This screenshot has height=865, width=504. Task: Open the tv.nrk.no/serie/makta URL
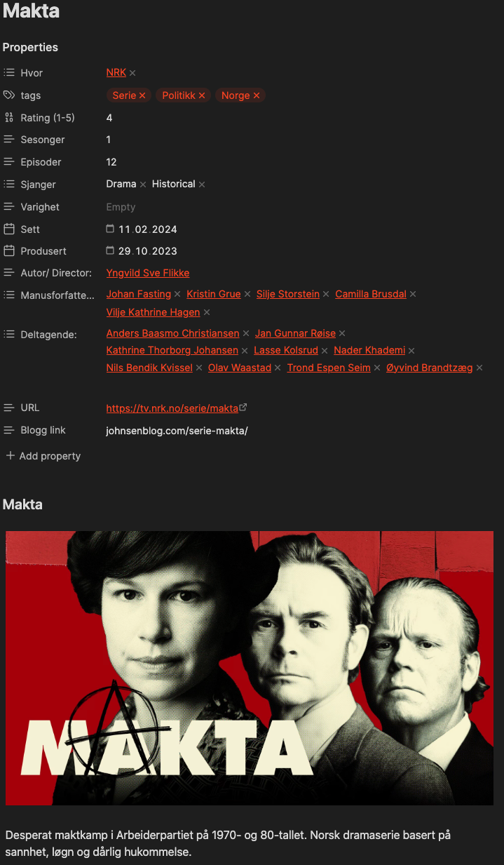point(172,408)
